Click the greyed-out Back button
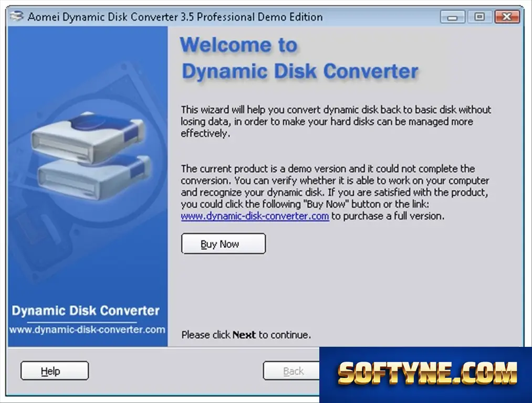The width and height of the screenshot is (532, 403). click(x=291, y=371)
